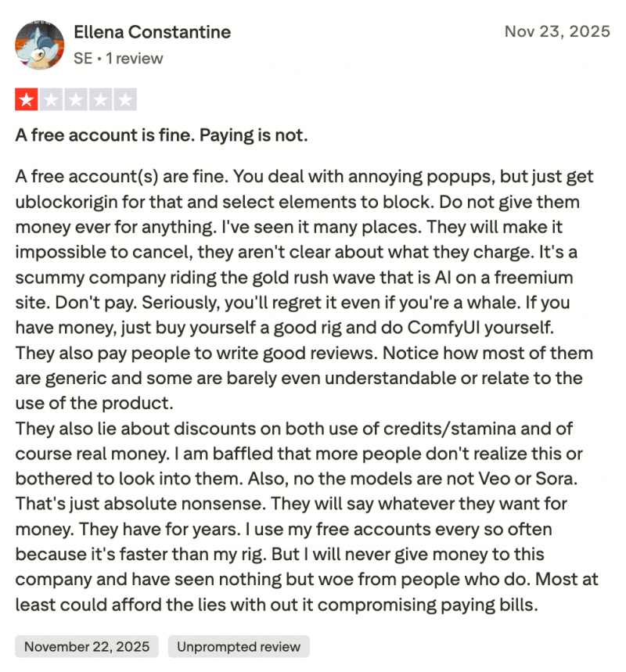This screenshot has width=626, height=672.
Task: Click the fourth grey rating star
Action: 101,99
